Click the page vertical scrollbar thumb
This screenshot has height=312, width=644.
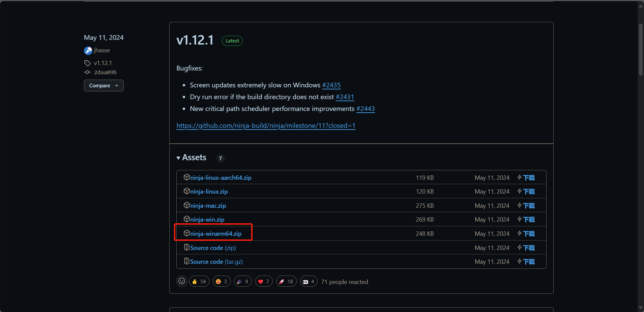pyautogui.click(x=641, y=50)
